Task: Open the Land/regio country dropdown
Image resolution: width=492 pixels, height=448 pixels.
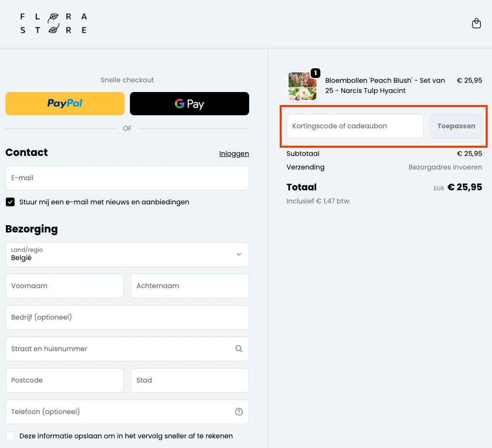Action: tap(127, 254)
